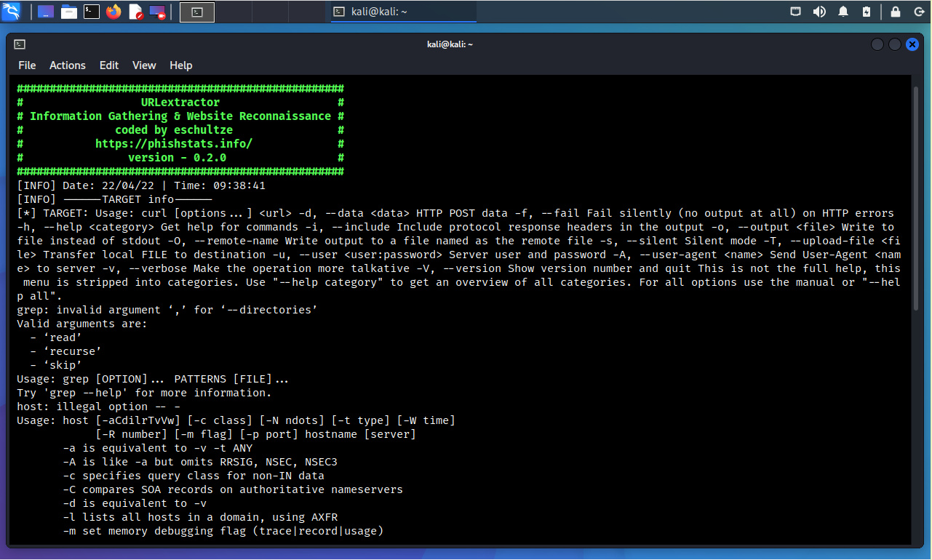Open the Actions menu
This screenshot has height=560, width=932.
pyautogui.click(x=68, y=65)
